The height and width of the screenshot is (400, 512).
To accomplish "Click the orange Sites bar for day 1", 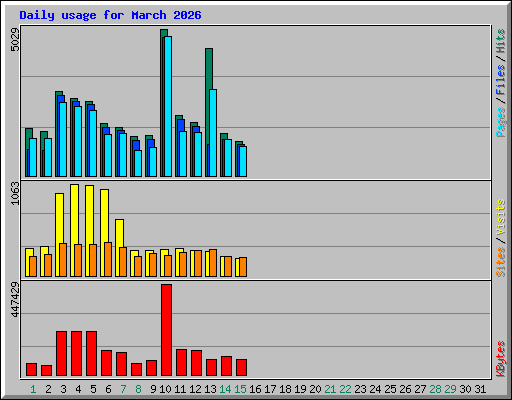I will [33, 266].
